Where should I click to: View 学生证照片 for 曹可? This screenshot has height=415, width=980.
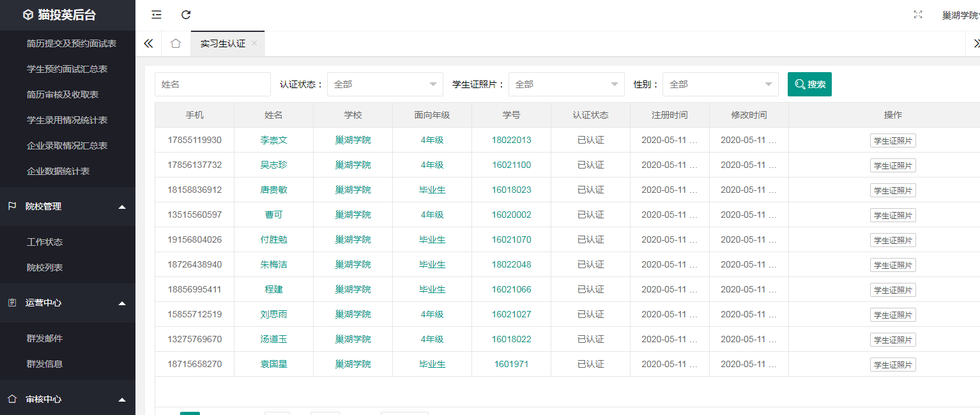(892, 215)
